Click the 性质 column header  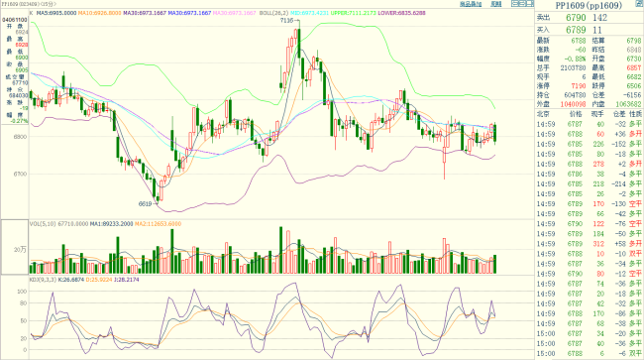pyautogui.click(x=635, y=114)
